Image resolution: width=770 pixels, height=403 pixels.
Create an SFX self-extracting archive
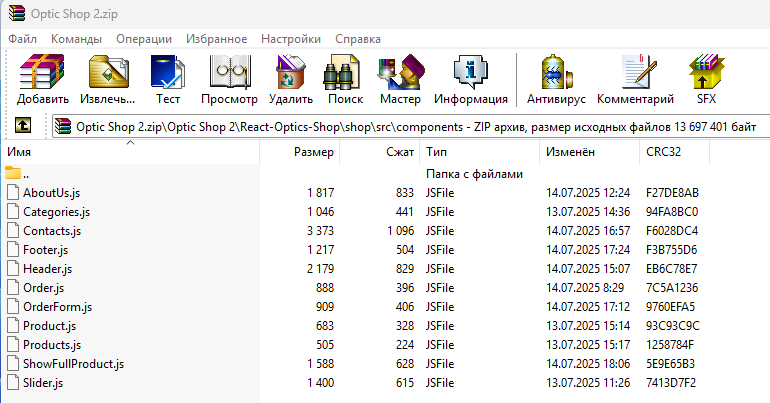(706, 79)
